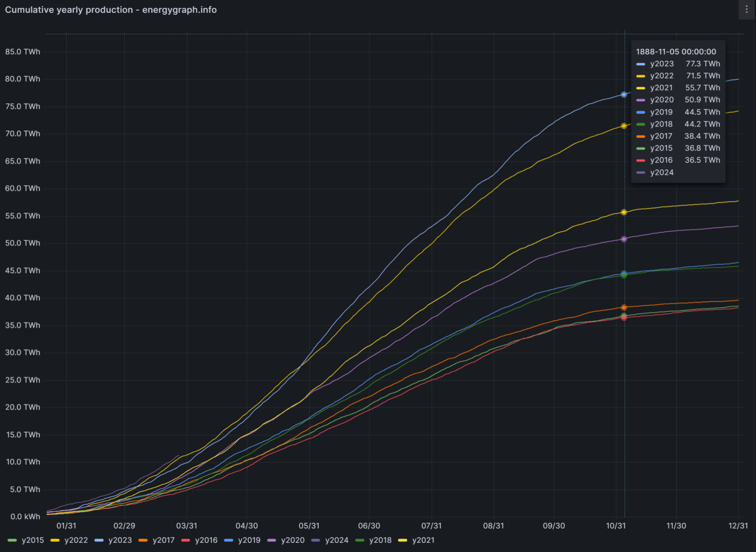Click the purple y2020 hover point on chart
The height and width of the screenshot is (552, 756).
pos(624,239)
